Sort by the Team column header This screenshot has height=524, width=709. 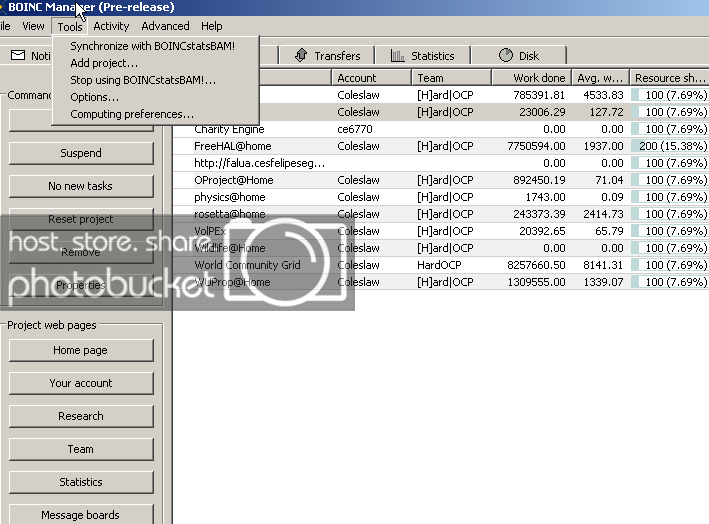[x=451, y=77]
